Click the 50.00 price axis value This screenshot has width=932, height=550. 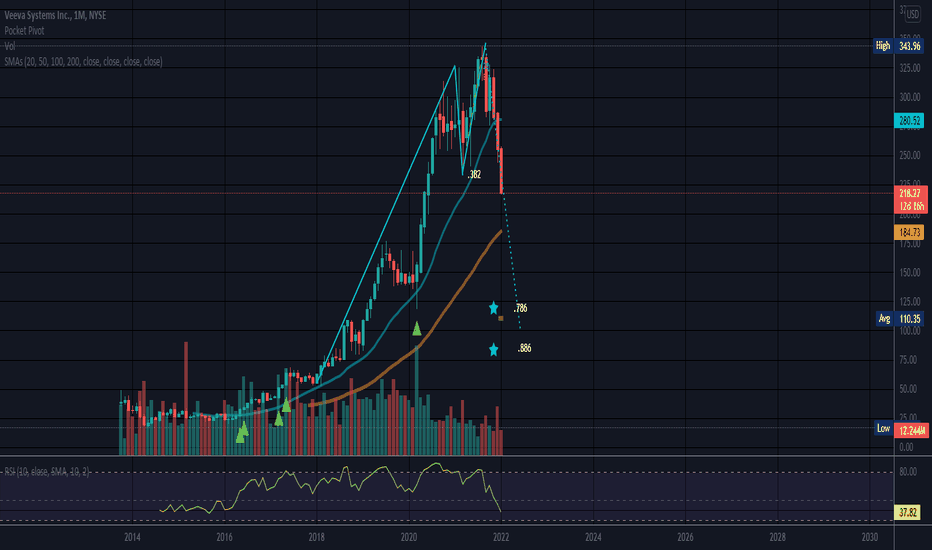point(909,389)
